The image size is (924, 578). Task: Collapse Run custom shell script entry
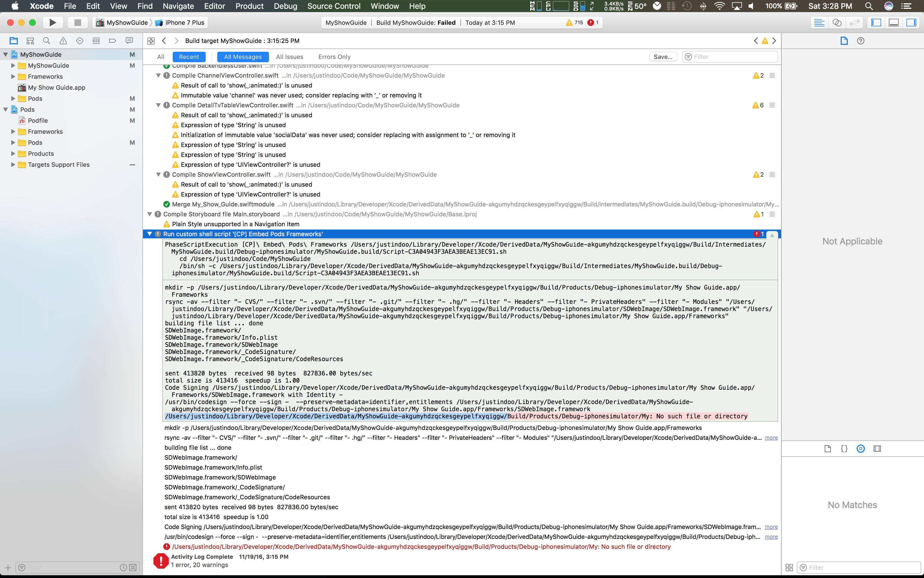(149, 234)
